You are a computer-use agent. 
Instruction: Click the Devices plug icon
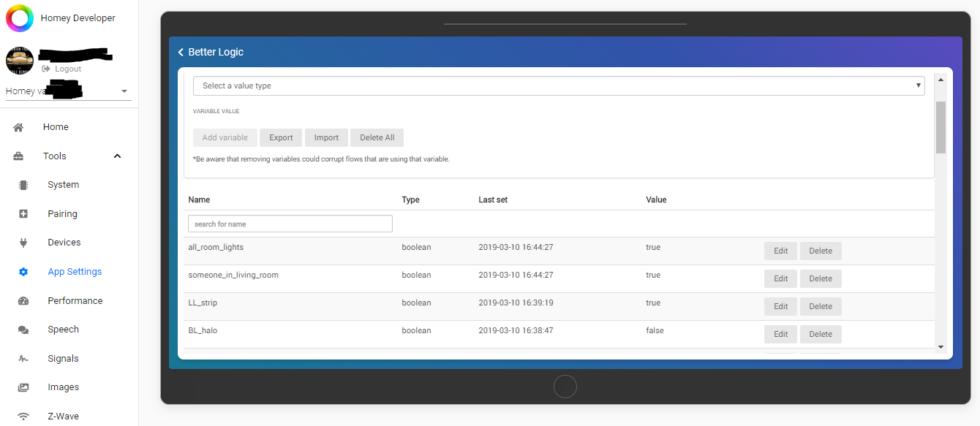click(x=23, y=243)
